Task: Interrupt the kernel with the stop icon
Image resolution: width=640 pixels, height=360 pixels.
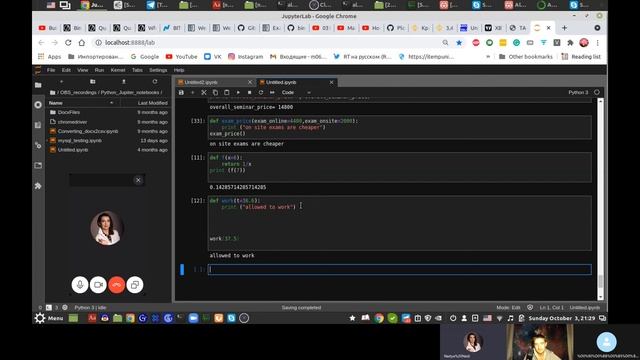Action: click(249, 93)
